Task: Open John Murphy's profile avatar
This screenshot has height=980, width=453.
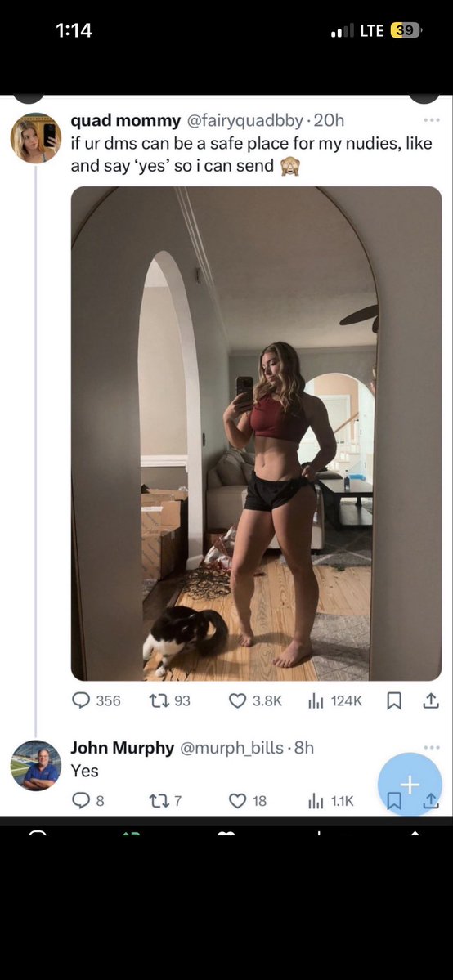Action: click(36, 766)
